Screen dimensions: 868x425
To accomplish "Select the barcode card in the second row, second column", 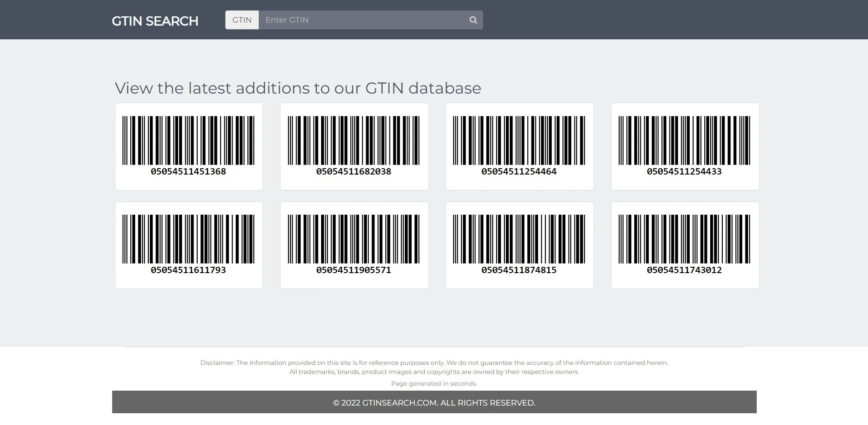I will coord(354,245).
